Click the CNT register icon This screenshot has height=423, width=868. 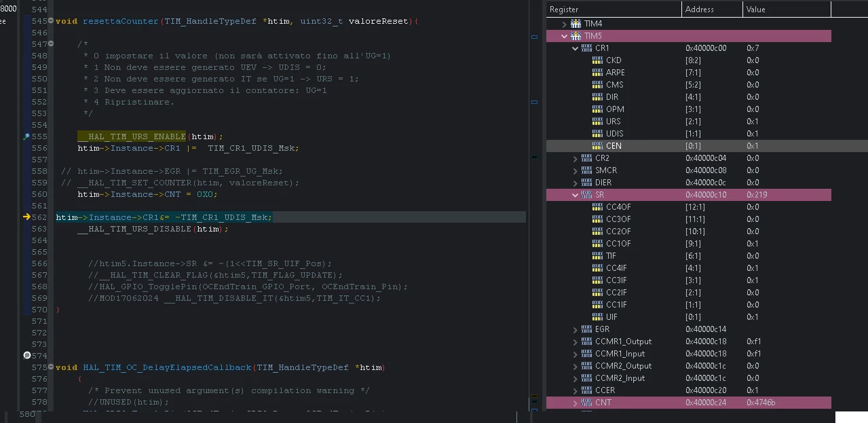tap(586, 403)
